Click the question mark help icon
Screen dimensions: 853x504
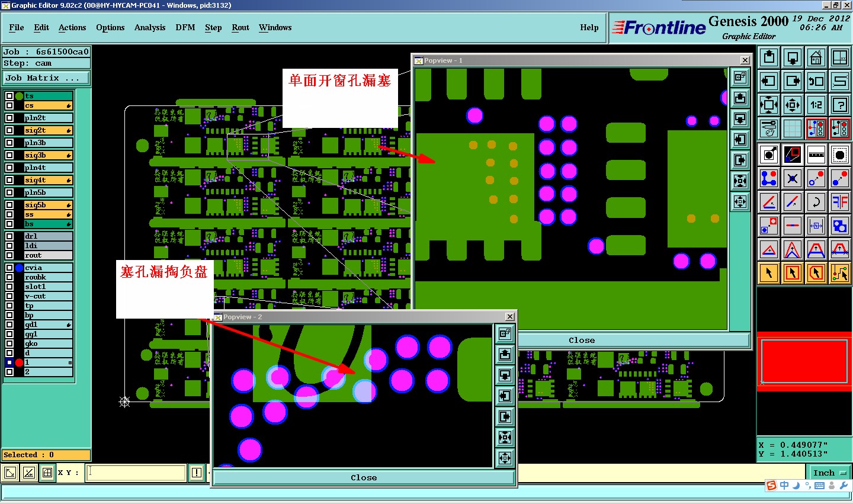pyautogui.click(x=840, y=105)
